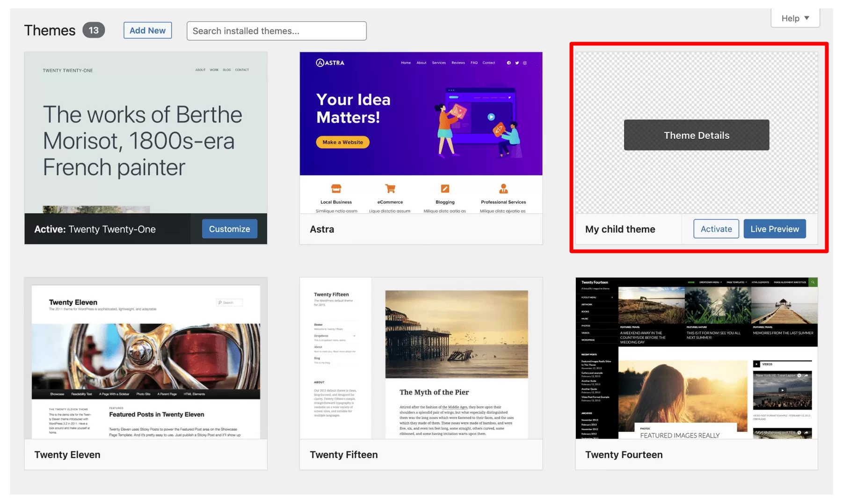Click the Twenty Eleven theme name label
Viewport: 842px width, 504px height.
(x=67, y=454)
